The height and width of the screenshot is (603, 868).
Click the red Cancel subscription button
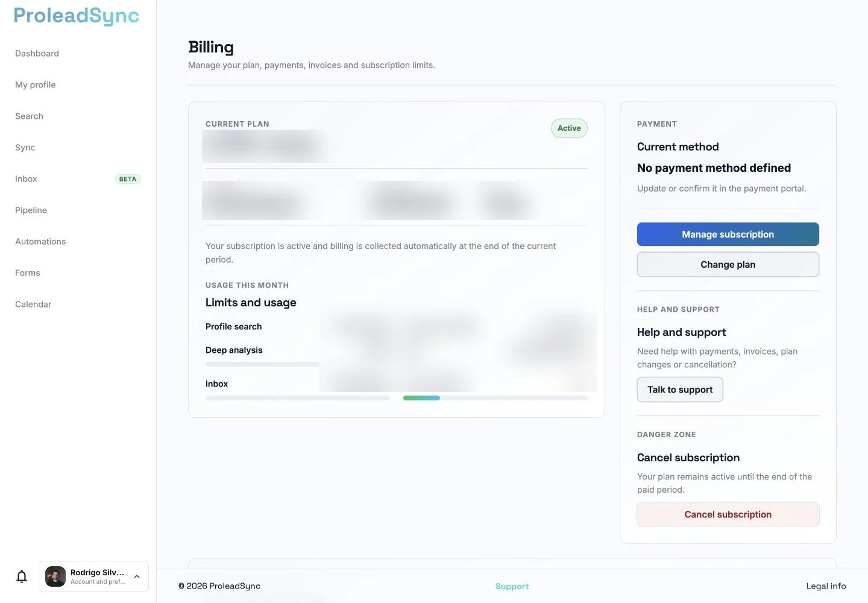(x=728, y=514)
